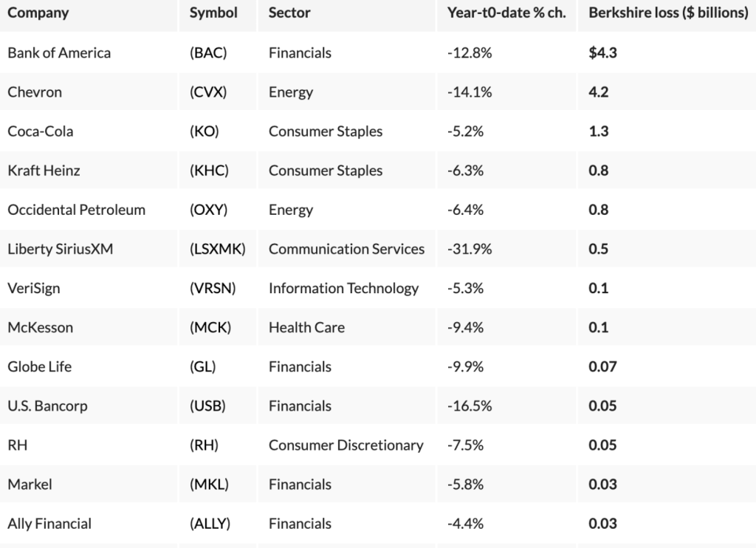Screen dimensions: 756x548
Task: Click the Symbol column header
Action: coord(213,13)
